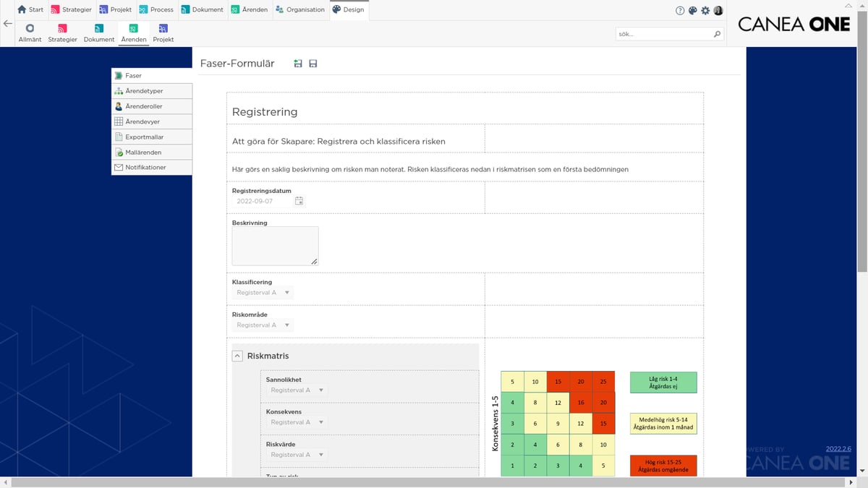
Task: Select the green Låg risk legend box
Action: click(x=663, y=382)
